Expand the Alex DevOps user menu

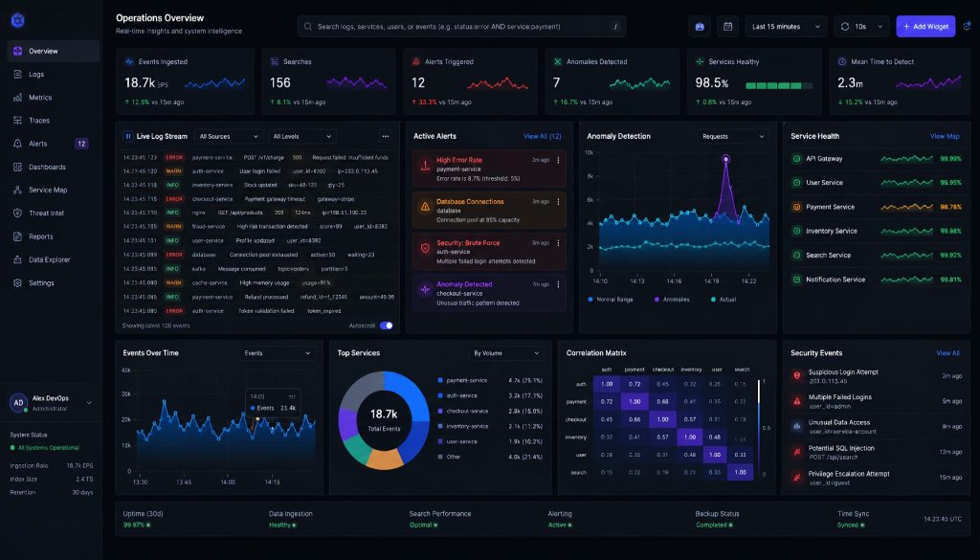pos(89,403)
